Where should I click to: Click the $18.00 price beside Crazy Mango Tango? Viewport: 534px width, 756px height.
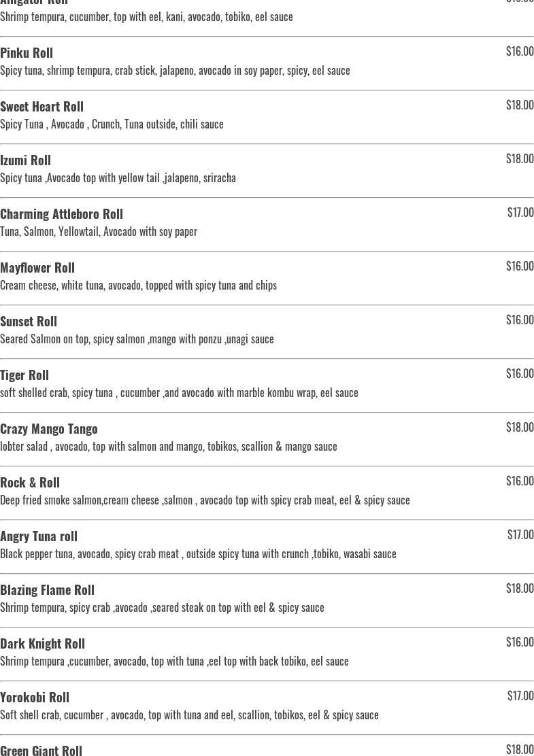[x=520, y=427]
